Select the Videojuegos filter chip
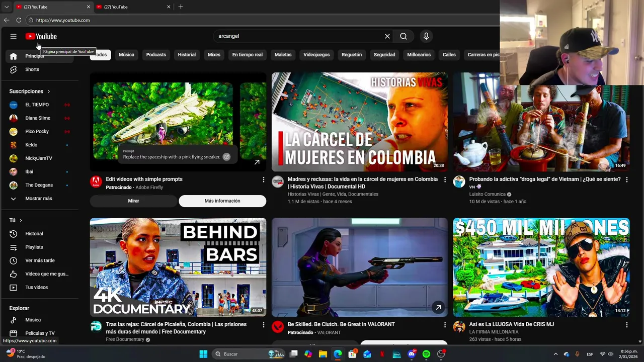This screenshot has height=362, width=644. [316, 55]
